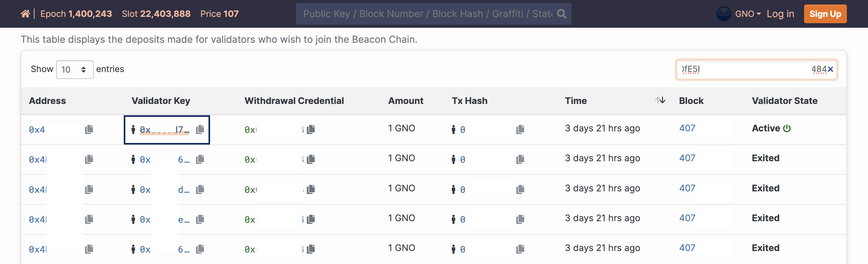
Task: Copy the first row's validator key
Action: (200, 129)
